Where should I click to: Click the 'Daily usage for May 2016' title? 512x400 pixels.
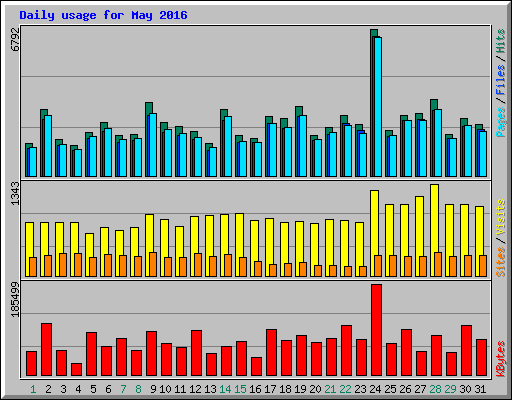click(x=103, y=15)
